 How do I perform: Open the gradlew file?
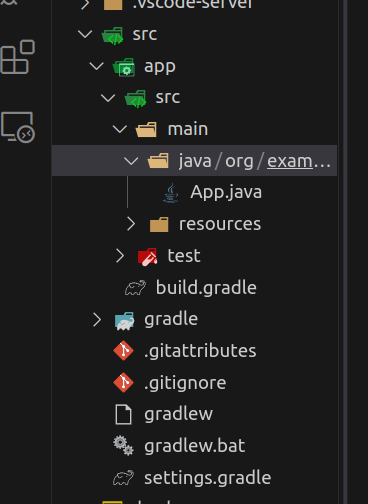178,414
